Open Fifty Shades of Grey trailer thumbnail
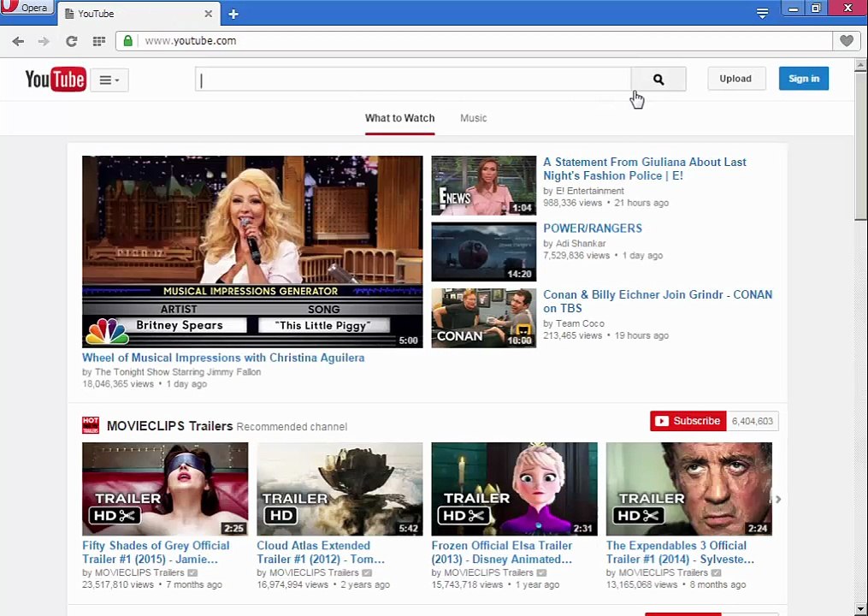This screenshot has height=616, width=868. tap(165, 489)
